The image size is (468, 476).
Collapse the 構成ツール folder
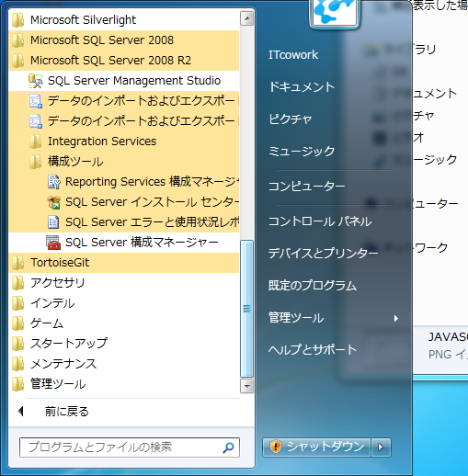pos(124,162)
